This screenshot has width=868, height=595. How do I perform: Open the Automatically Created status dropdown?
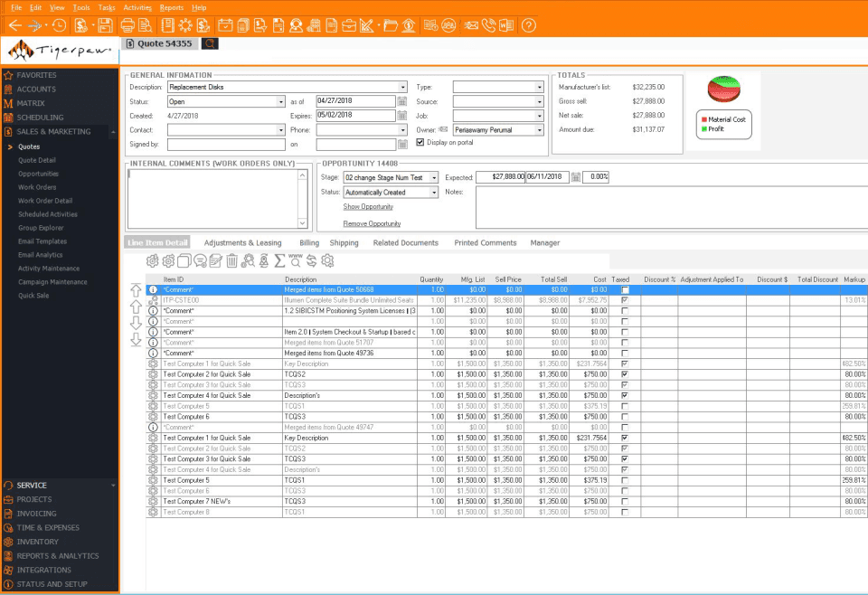(433, 192)
